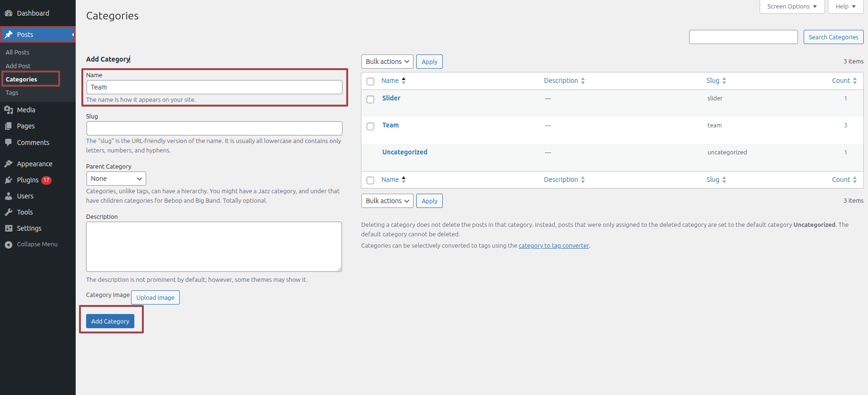The width and height of the screenshot is (868, 395).
Task: Click the Plugins plug icon
Action: (x=9, y=180)
